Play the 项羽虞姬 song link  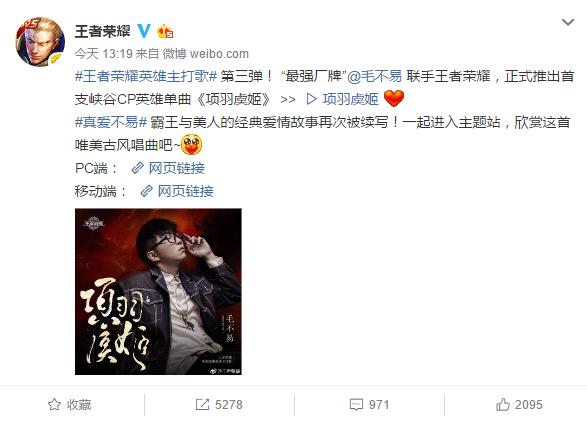pos(343,99)
